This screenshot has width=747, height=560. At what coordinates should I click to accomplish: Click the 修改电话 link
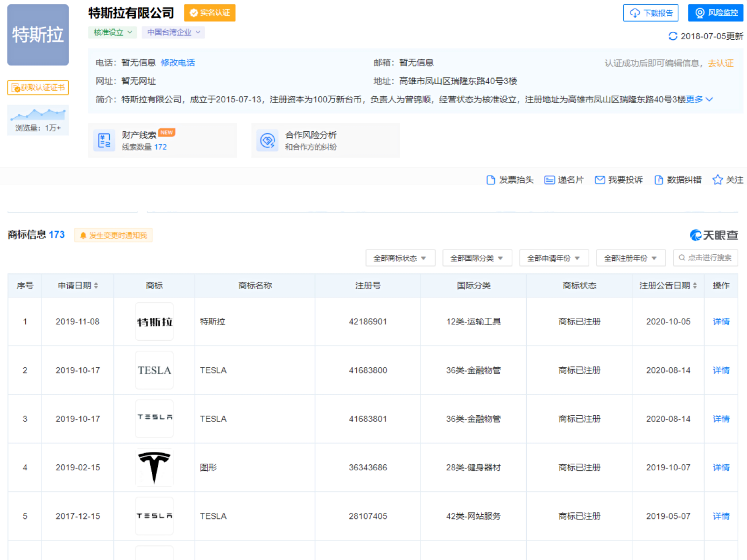pos(178,63)
